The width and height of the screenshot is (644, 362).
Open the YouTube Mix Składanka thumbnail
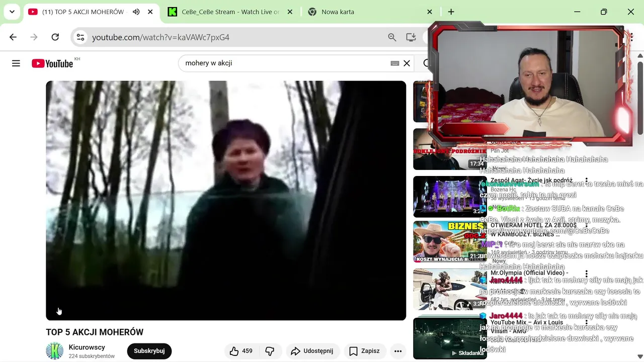coord(450,338)
